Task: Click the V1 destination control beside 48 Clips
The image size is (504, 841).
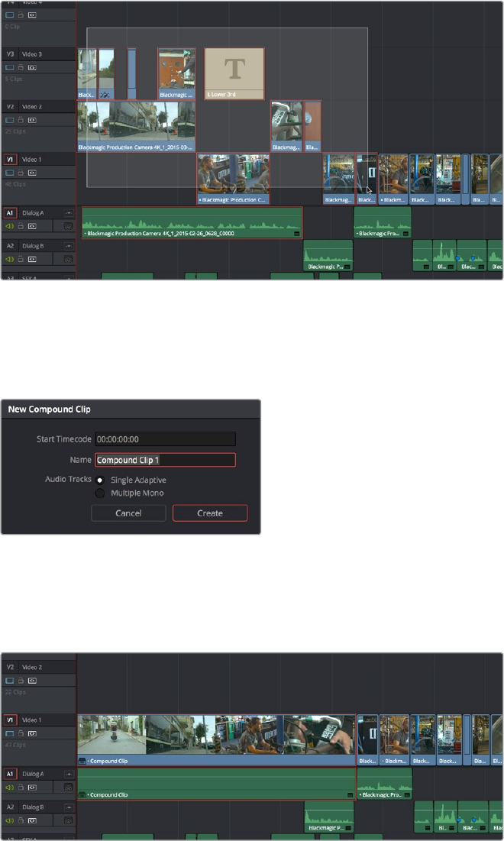Action: (x=10, y=160)
